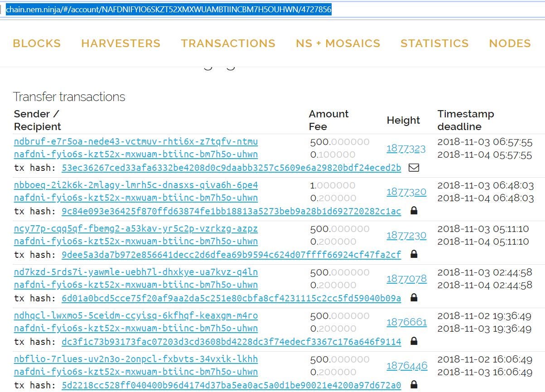Open block height 1877323
Screen dimensions: 545x392
pyautogui.click(x=406, y=149)
